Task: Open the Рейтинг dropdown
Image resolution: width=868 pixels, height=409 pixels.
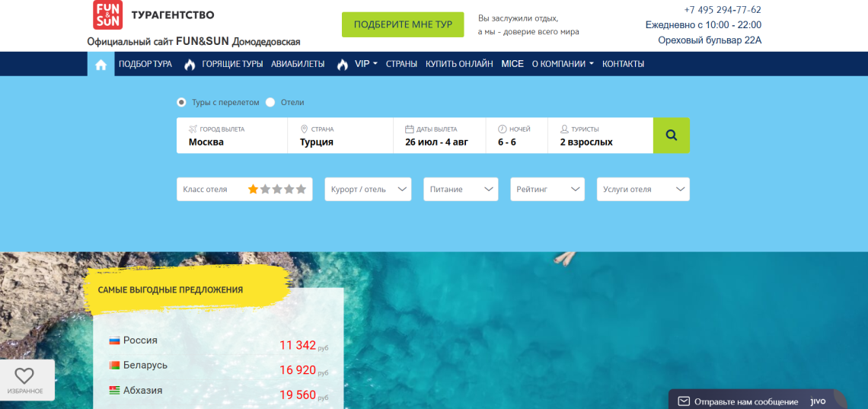Action: [547, 190]
